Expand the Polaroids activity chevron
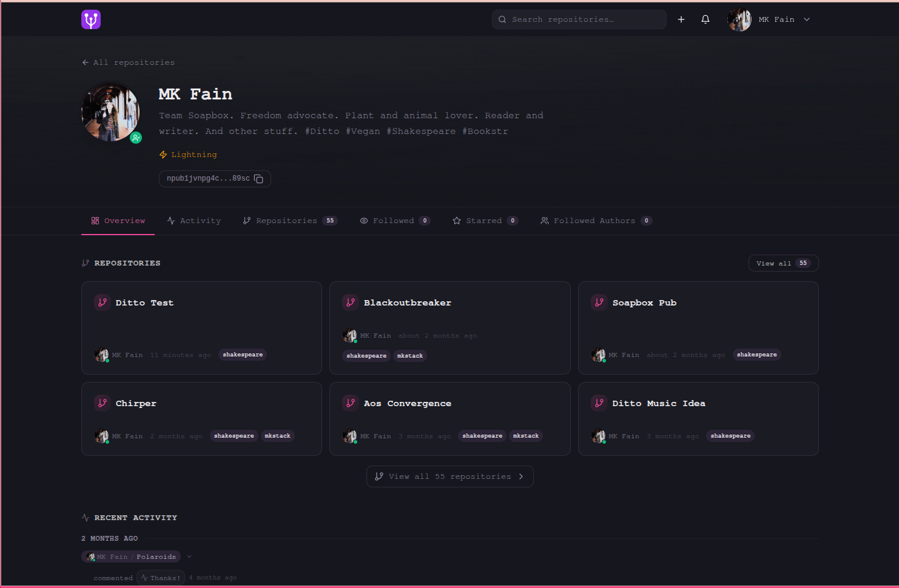The width and height of the screenshot is (899, 588). (189, 556)
